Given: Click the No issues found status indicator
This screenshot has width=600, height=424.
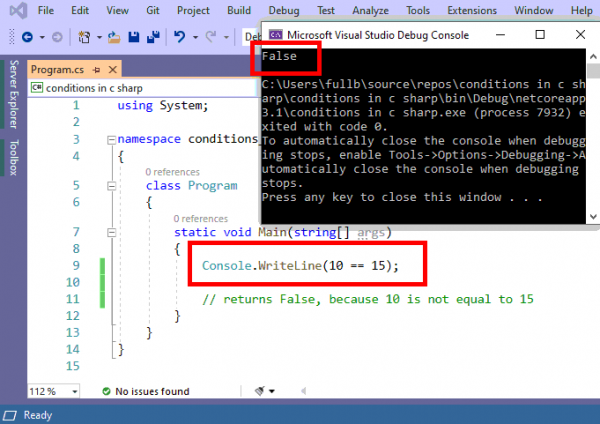Looking at the screenshot, I should pyautogui.click(x=145, y=391).
